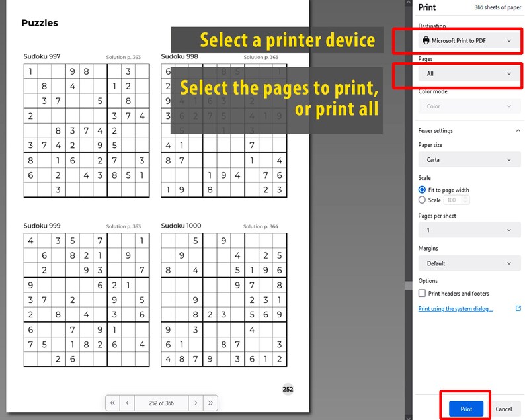Select Fit to page width option
Screen dimensions: 525x420
422,190
